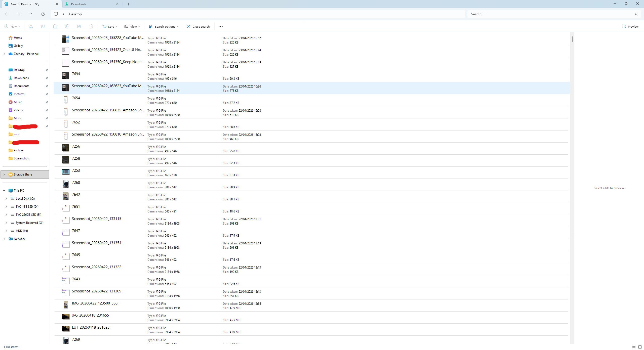Click the magnifier icon in the search box

(636, 14)
